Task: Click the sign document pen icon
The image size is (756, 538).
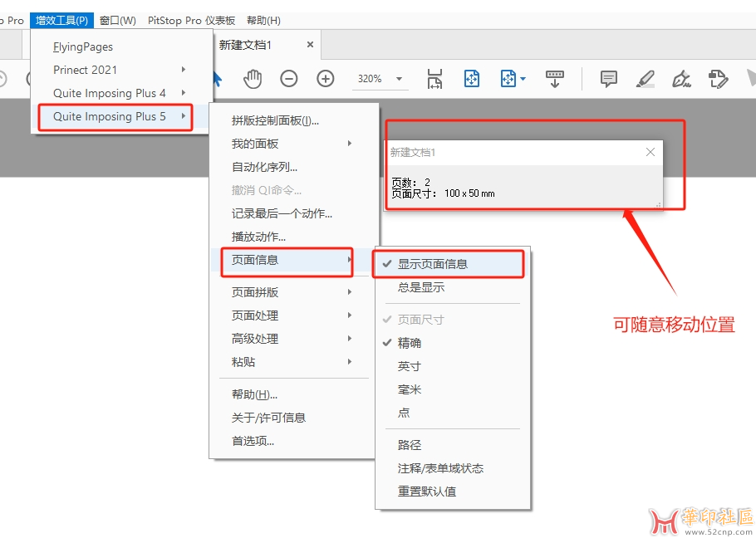Action: pyautogui.click(x=681, y=79)
